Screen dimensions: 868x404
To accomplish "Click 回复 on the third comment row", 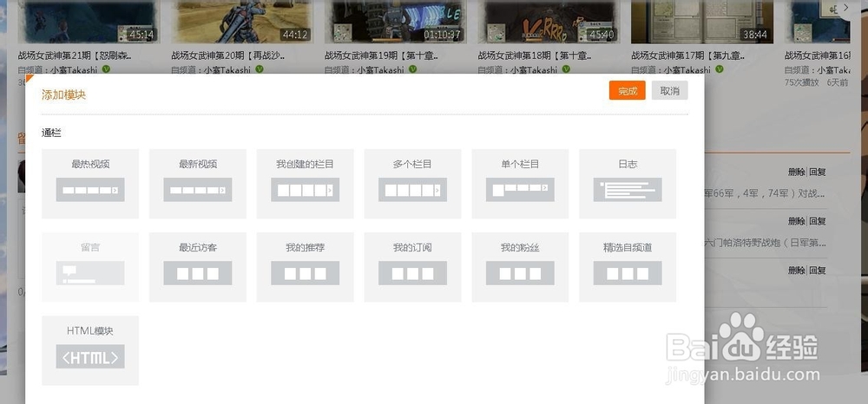I will (818, 270).
